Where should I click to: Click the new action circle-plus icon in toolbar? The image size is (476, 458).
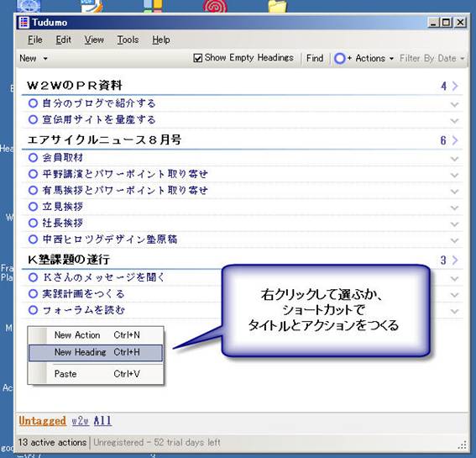point(343,58)
